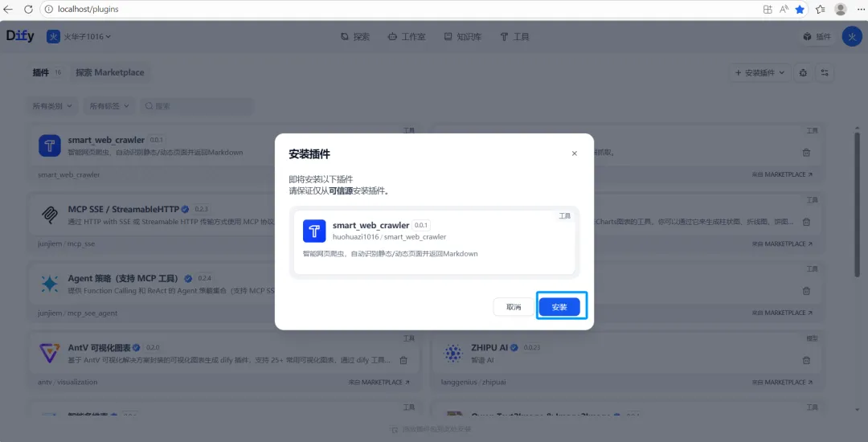Screen dimensions: 868x442
Task: Expand the 安装插件 dropdown button
Action: pos(759,72)
